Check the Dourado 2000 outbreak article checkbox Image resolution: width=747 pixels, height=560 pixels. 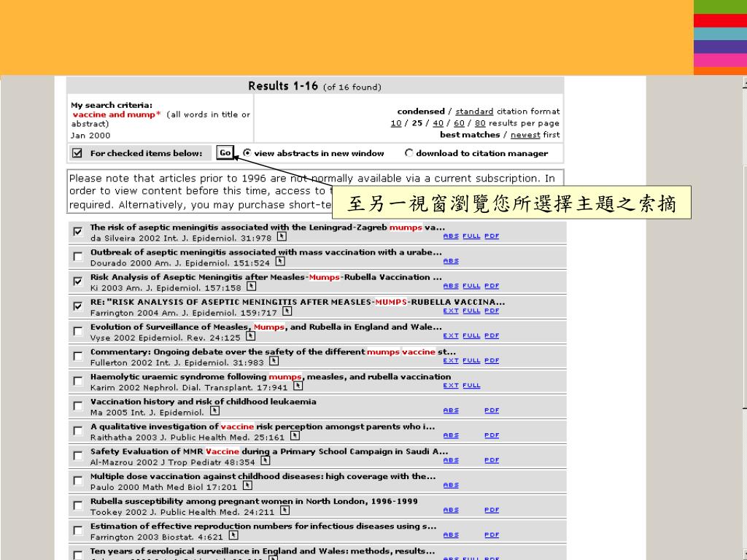click(x=77, y=257)
